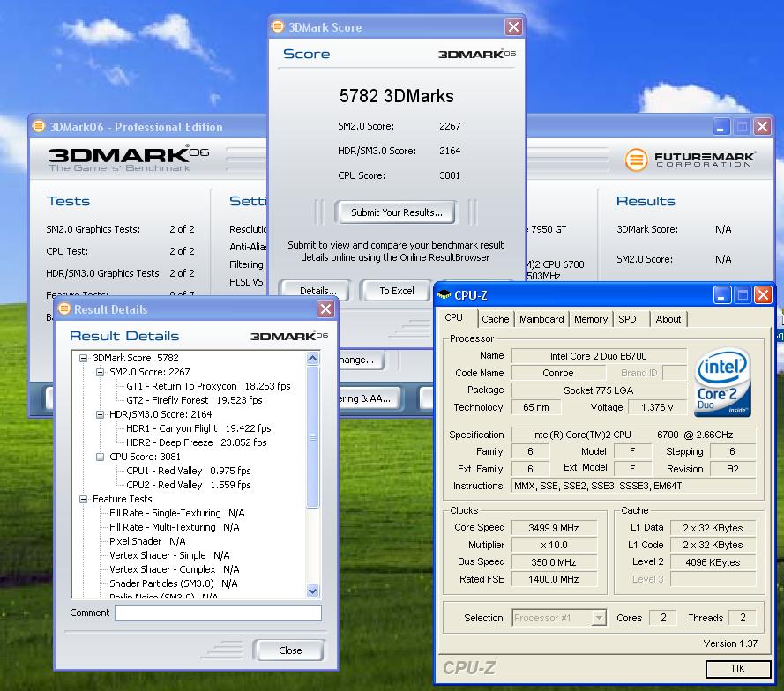Click the Level 2 cache 4096 KBytes value
Viewport: 784px width, 691px height.
click(x=713, y=562)
